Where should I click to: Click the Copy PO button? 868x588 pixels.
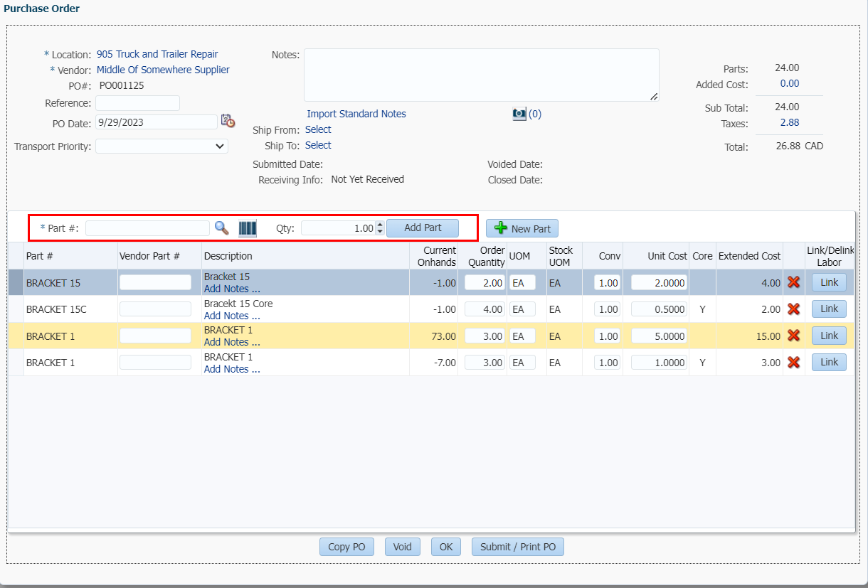coord(346,547)
